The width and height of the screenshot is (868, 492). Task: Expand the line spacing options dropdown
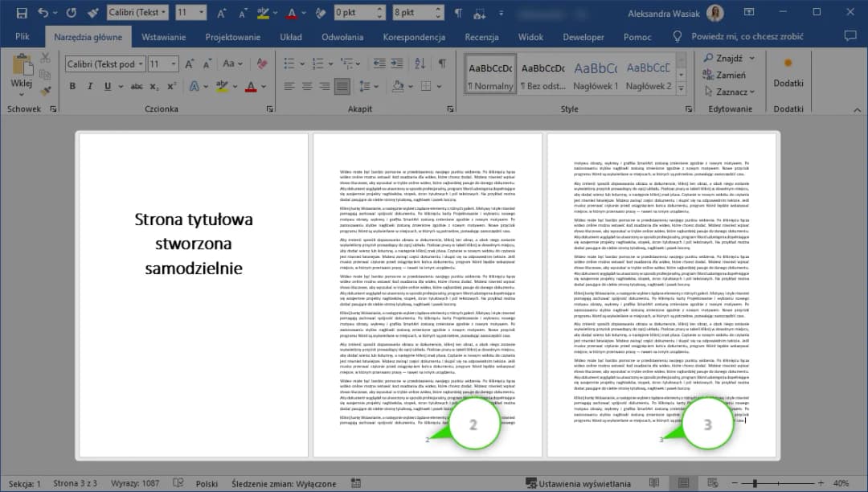pos(377,86)
